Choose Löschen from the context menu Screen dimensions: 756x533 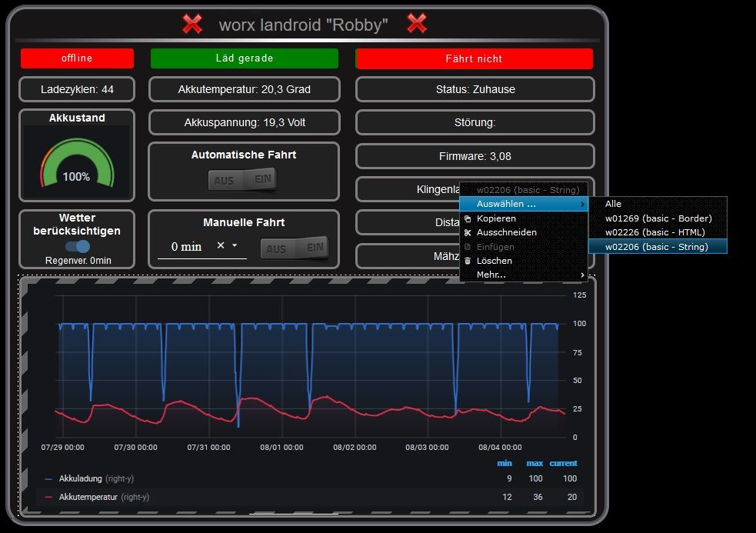point(524,261)
